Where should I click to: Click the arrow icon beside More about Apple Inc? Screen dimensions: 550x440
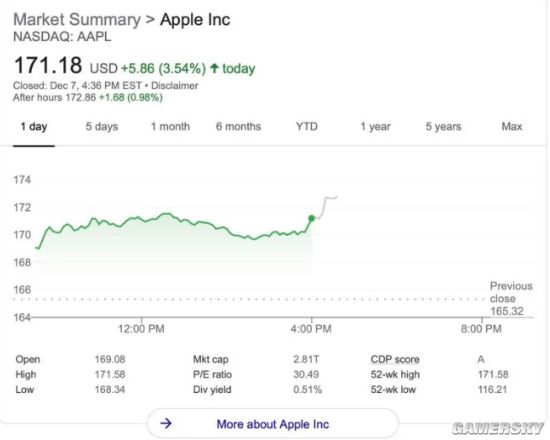point(166,424)
